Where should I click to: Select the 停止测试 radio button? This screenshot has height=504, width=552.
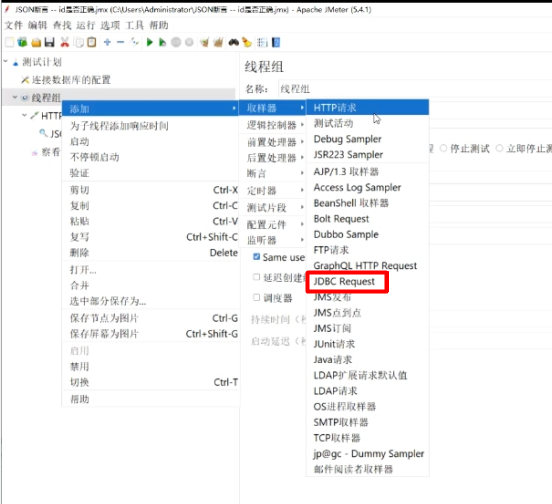pyautogui.click(x=444, y=149)
